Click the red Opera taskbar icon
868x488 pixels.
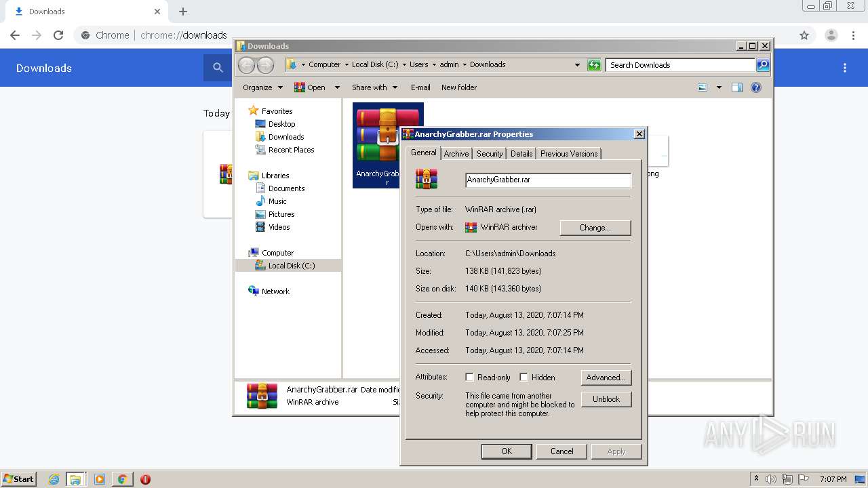coord(145,479)
